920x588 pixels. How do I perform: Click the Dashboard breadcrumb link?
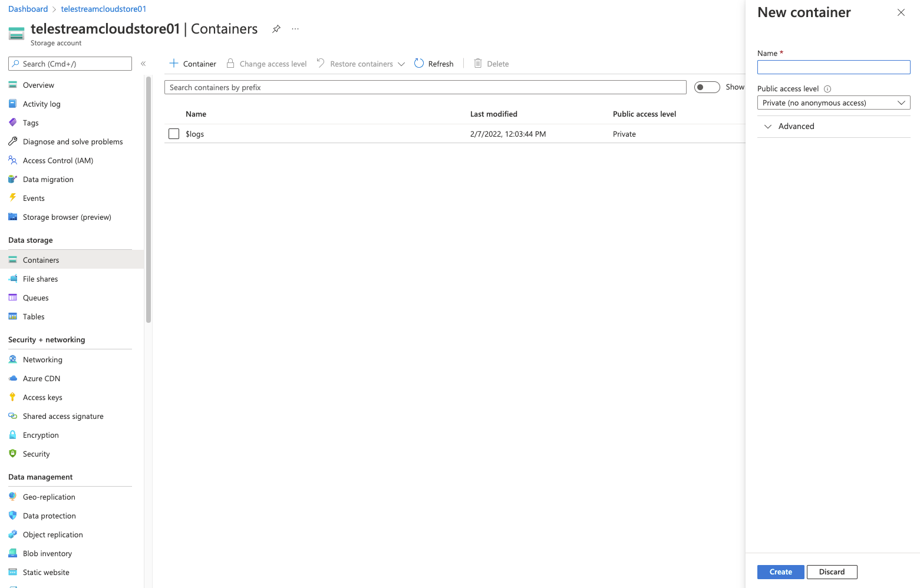coord(28,9)
